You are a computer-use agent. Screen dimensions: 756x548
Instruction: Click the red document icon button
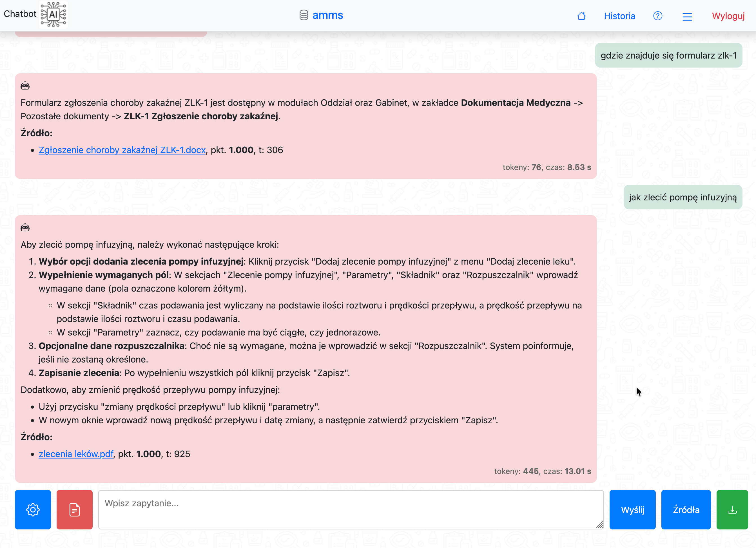coord(74,509)
